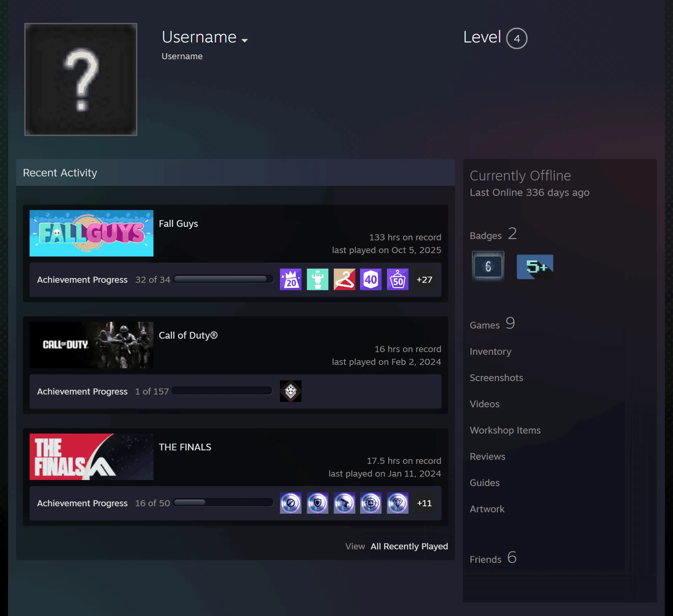Show the +27 more Fall Guys achievements
The height and width of the screenshot is (616, 673).
pos(424,279)
